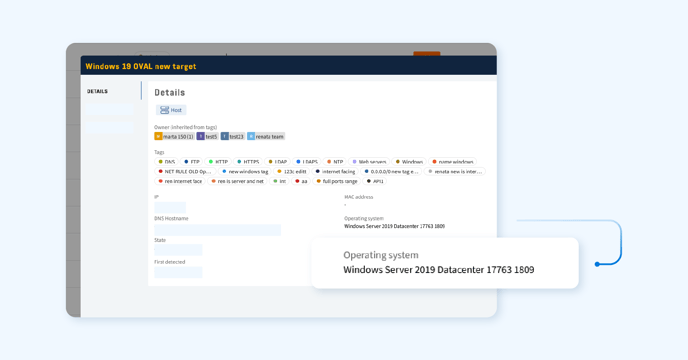Click the Owner (inherited from tags) label
This screenshot has height=360, width=688.
click(186, 127)
